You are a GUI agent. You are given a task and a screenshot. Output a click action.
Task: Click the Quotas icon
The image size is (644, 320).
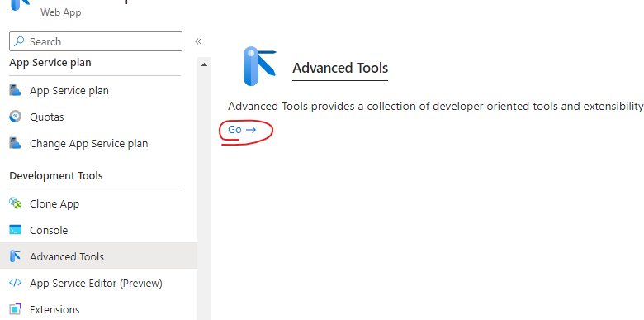(x=15, y=117)
